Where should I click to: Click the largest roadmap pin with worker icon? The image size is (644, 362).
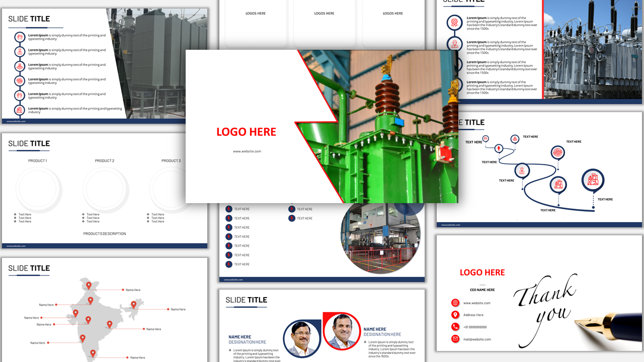(x=593, y=179)
